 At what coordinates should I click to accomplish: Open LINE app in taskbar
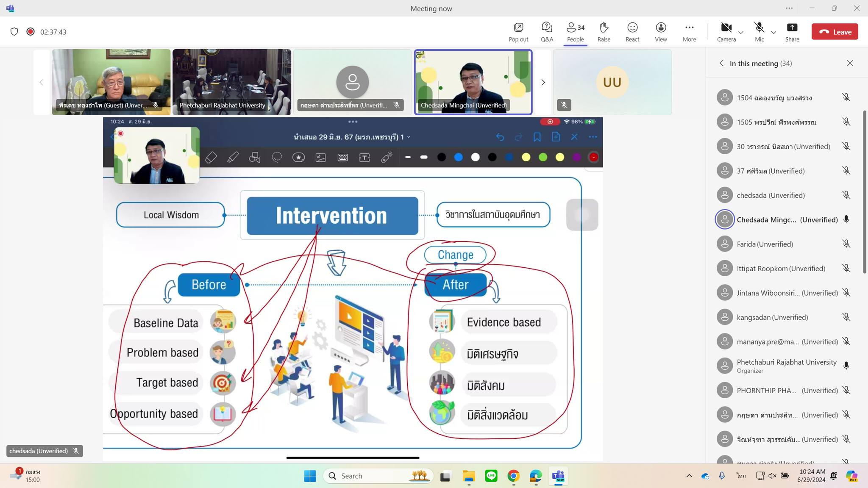pyautogui.click(x=491, y=476)
